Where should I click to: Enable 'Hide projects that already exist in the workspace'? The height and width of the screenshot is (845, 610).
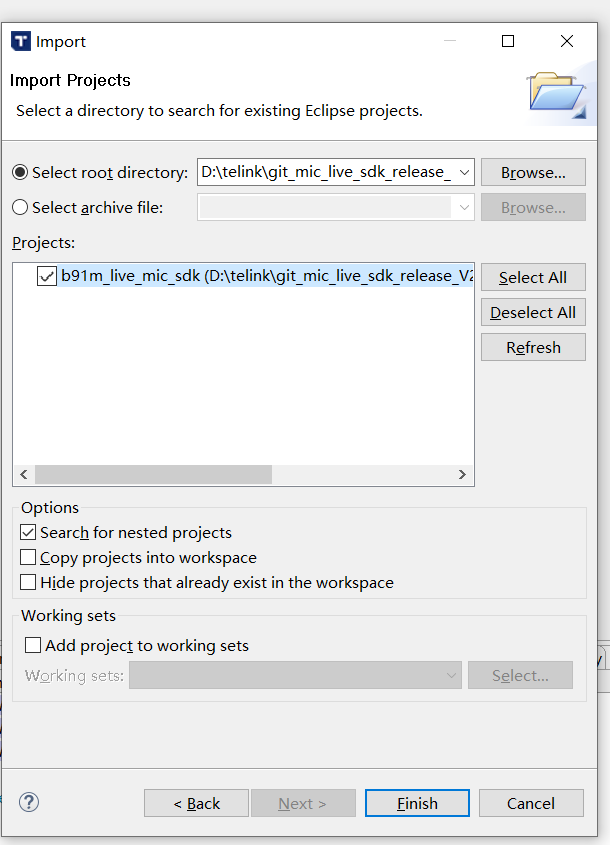point(28,582)
